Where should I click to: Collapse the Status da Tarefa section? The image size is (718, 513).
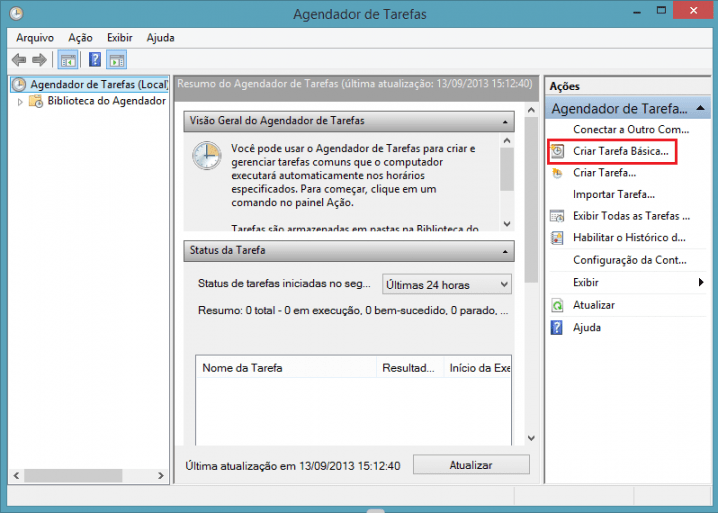tap(505, 251)
